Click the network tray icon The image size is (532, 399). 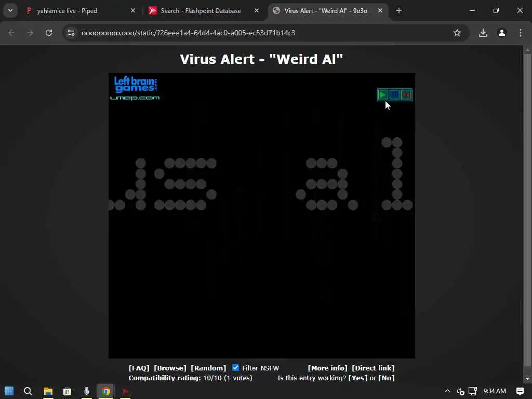473,391
